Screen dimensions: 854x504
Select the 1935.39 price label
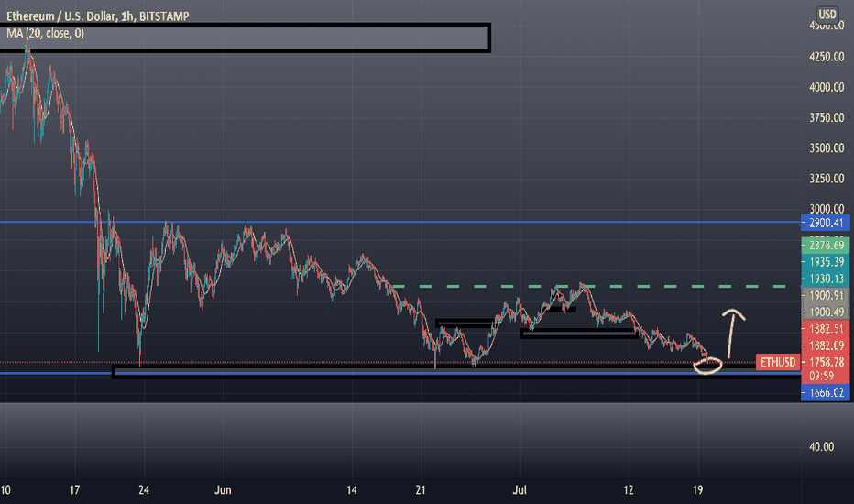pos(825,262)
